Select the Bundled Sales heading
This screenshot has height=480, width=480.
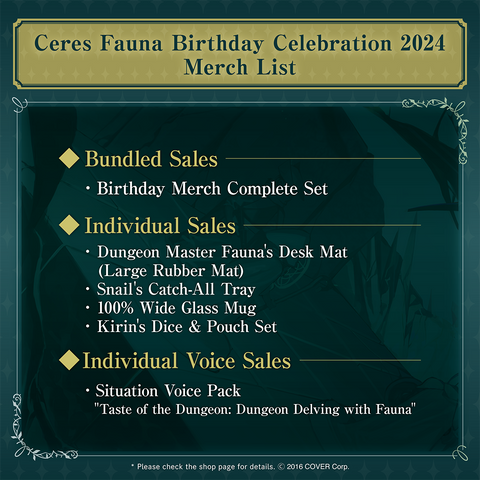point(151,159)
